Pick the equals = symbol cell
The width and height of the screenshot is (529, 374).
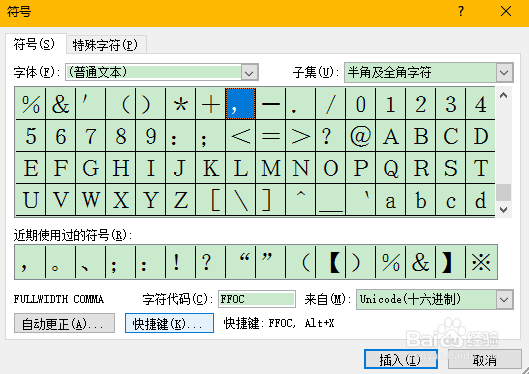pyautogui.click(x=270, y=136)
